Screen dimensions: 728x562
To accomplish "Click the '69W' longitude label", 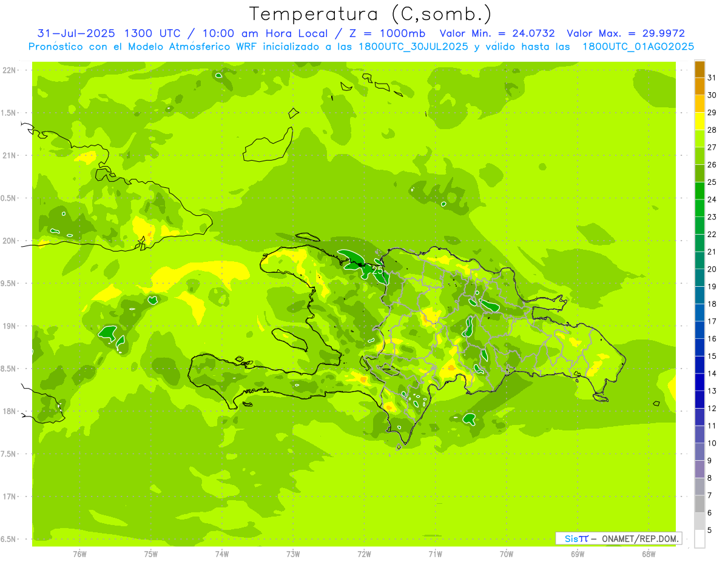I will 578,554.
